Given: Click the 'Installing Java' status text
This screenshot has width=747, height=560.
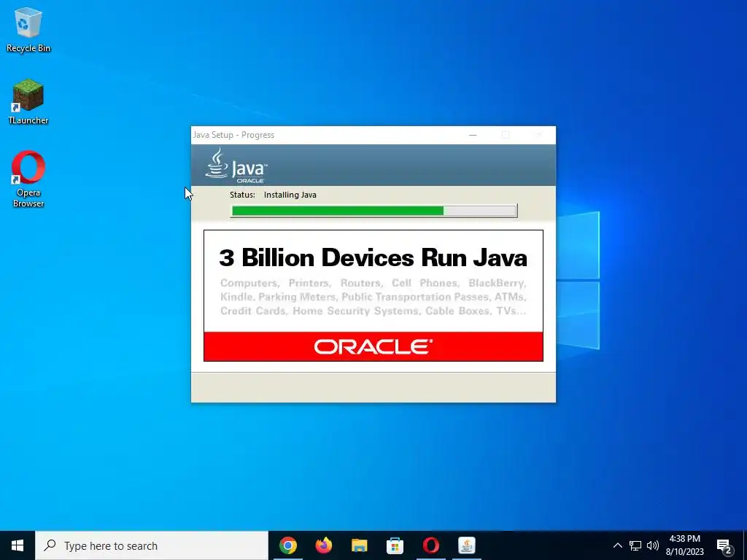Looking at the screenshot, I should tap(290, 195).
